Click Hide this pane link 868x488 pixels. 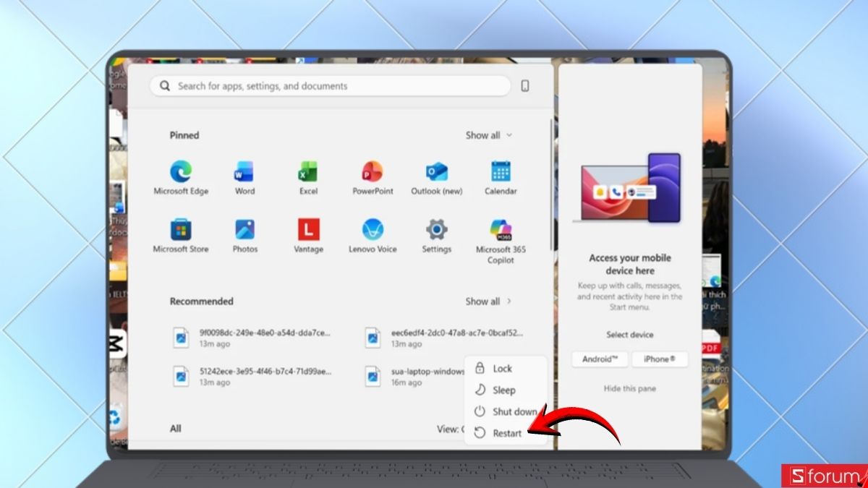pyautogui.click(x=630, y=388)
